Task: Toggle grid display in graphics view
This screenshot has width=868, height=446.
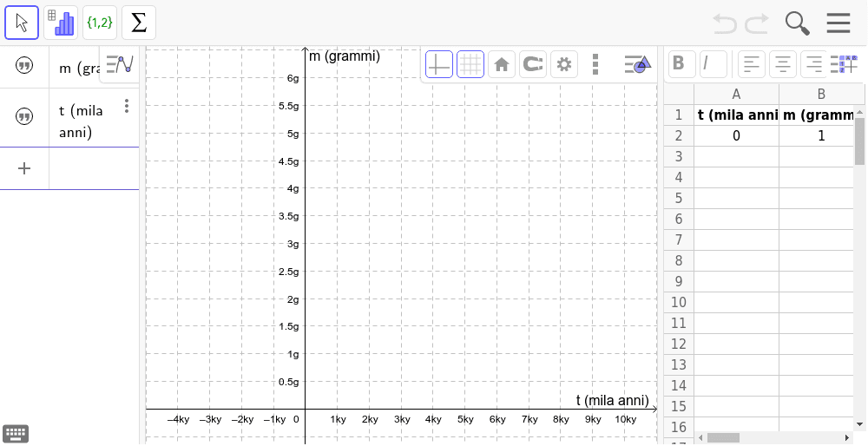Action: coord(470,65)
